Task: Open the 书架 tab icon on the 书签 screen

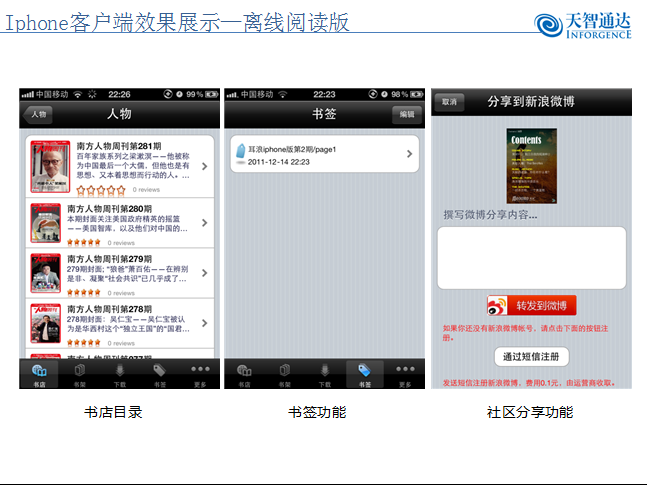Action: [x=284, y=370]
